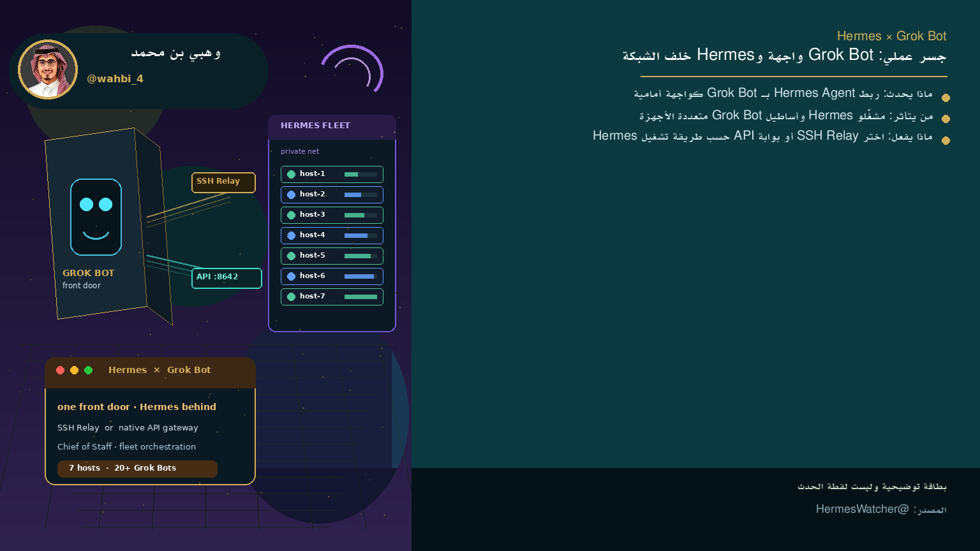Select the host-1 row
The height and width of the screenshot is (551, 980).
tap(332, 174)
